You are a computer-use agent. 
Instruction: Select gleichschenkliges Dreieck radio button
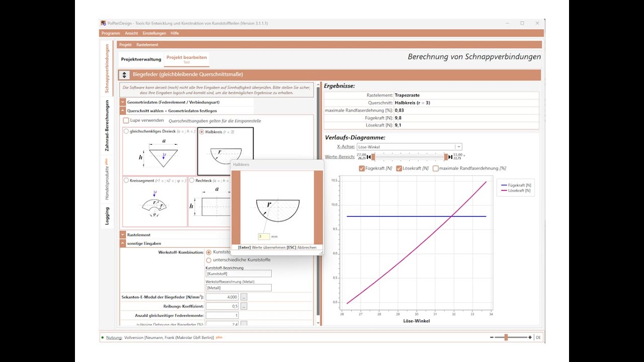coord(126,131)
